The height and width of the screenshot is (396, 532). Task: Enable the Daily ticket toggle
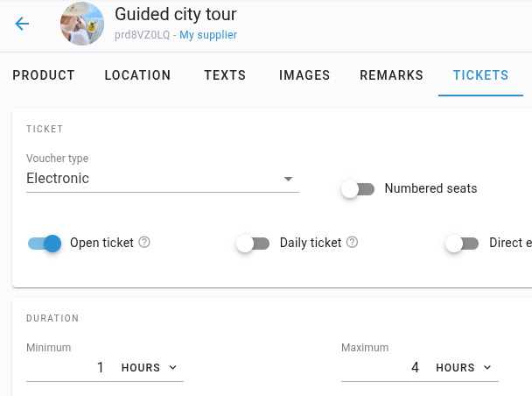coord(253,244)
